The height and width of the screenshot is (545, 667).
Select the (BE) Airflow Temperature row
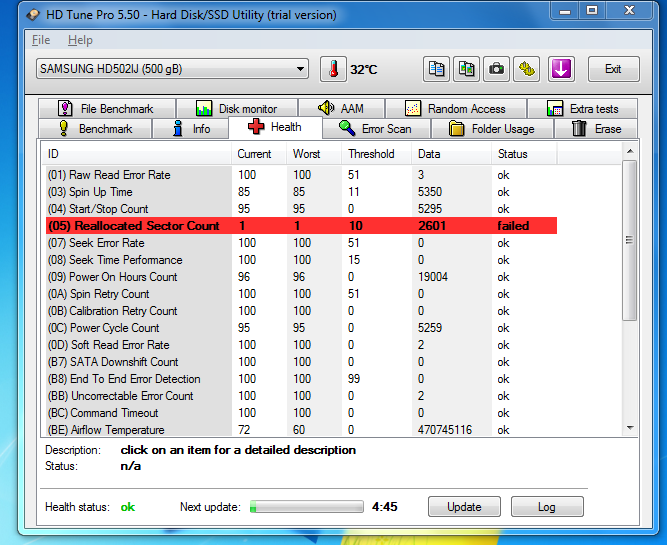point(301,430)
